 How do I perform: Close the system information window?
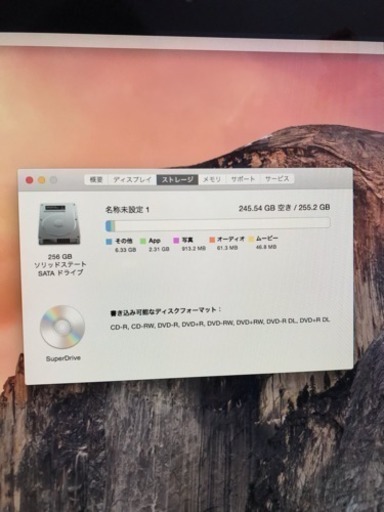(29, 180)
